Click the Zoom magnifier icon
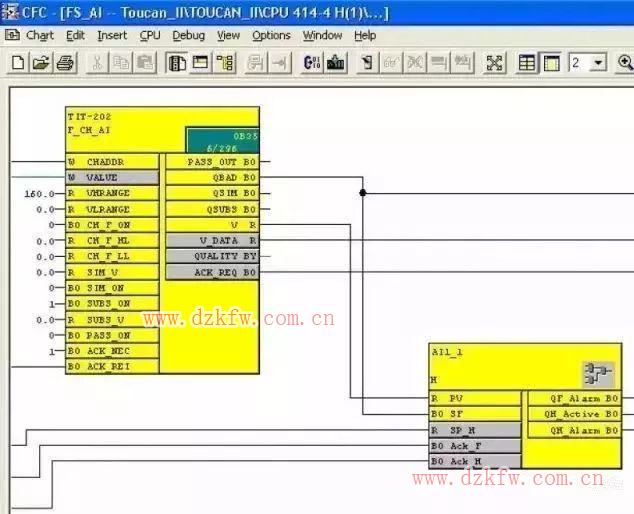634x514 pixels. 625,63
